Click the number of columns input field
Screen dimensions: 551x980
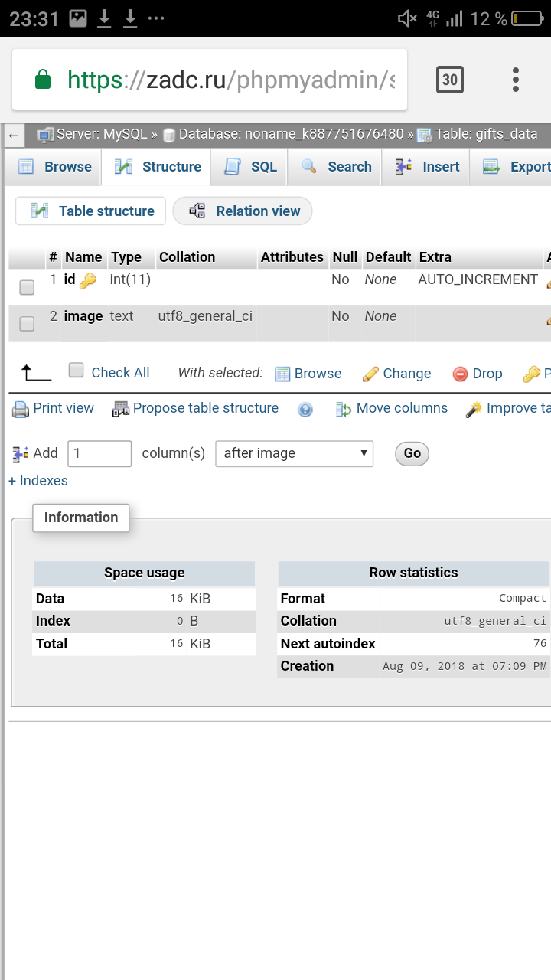[99, 453]
